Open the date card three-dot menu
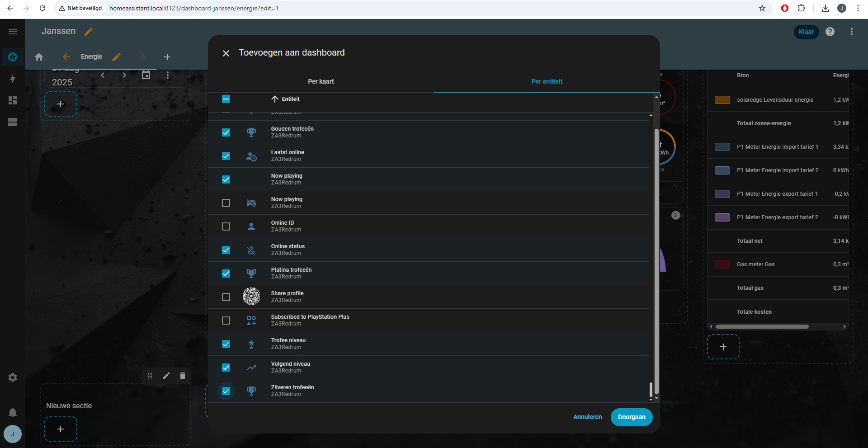Screen dimensions: 868x448 pyautogui.click(x=168, y=75)
